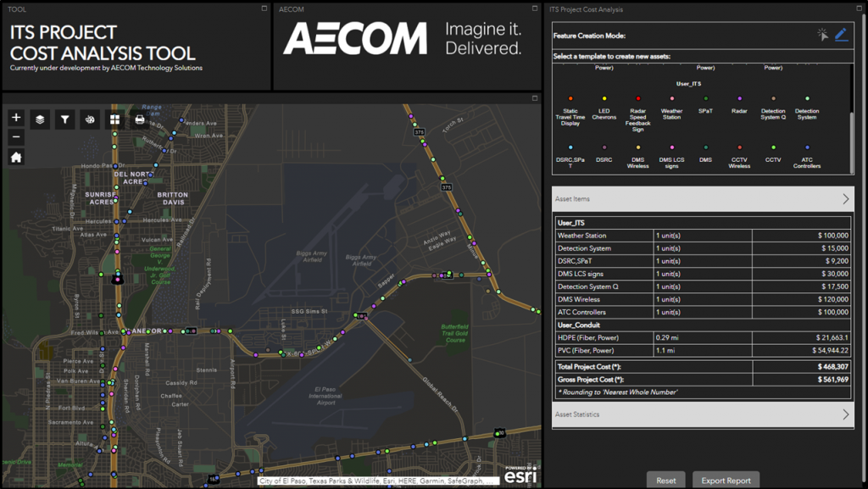Click the 1.1 mi length value
The width and height of the screenshot is (868, 489).
coord(665,350)
